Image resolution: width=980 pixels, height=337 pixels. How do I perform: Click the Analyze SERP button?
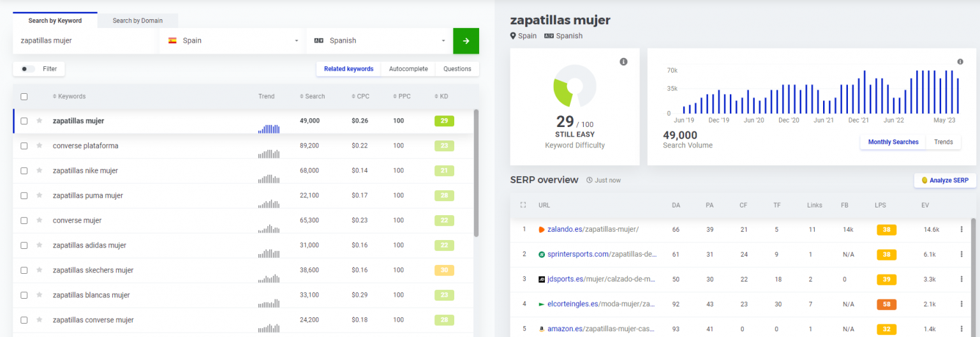click(x=944, y=181)
